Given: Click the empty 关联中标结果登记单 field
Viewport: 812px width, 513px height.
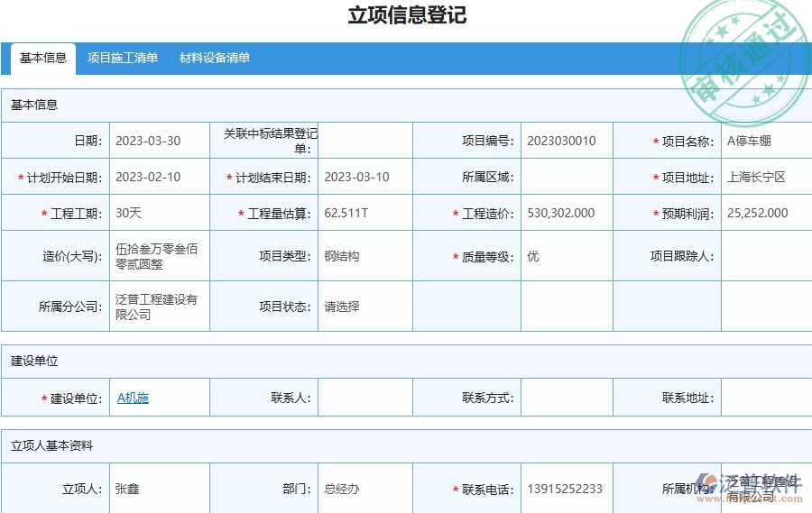Looking at the screenshot, I should 365,141.
